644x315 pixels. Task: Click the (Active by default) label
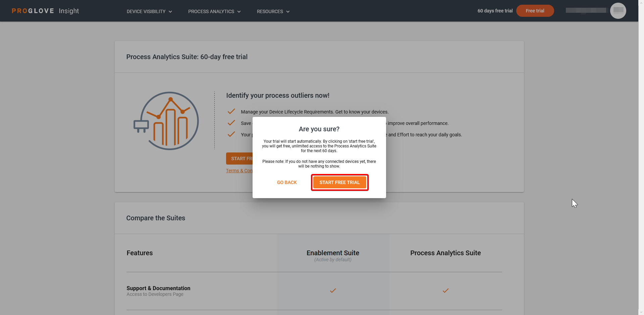[x=333, y=260]
